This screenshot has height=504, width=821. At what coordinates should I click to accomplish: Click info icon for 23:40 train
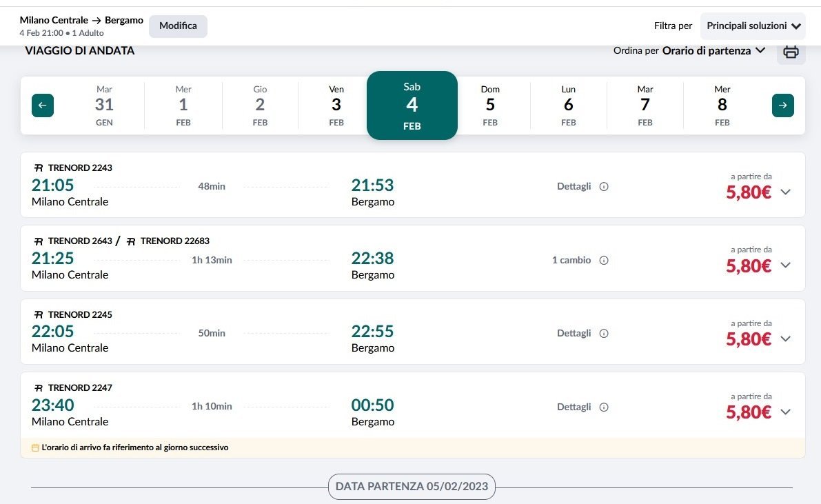click(x=604, y=407)
